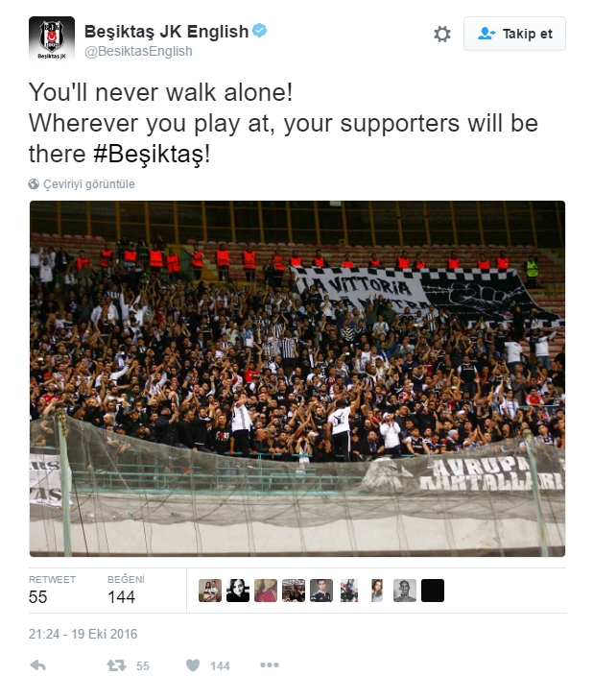Click the grayscale liker avatar
Viewport: 593px width, 700px height.
(x=405, y=591)
